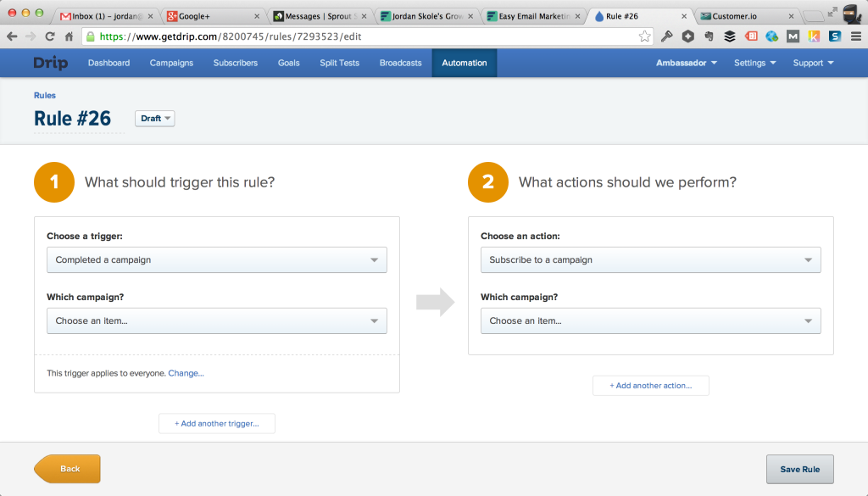Viewport: 868px width, 496px height.
Task: Click the browser back arrow
Action: (12, 36)
